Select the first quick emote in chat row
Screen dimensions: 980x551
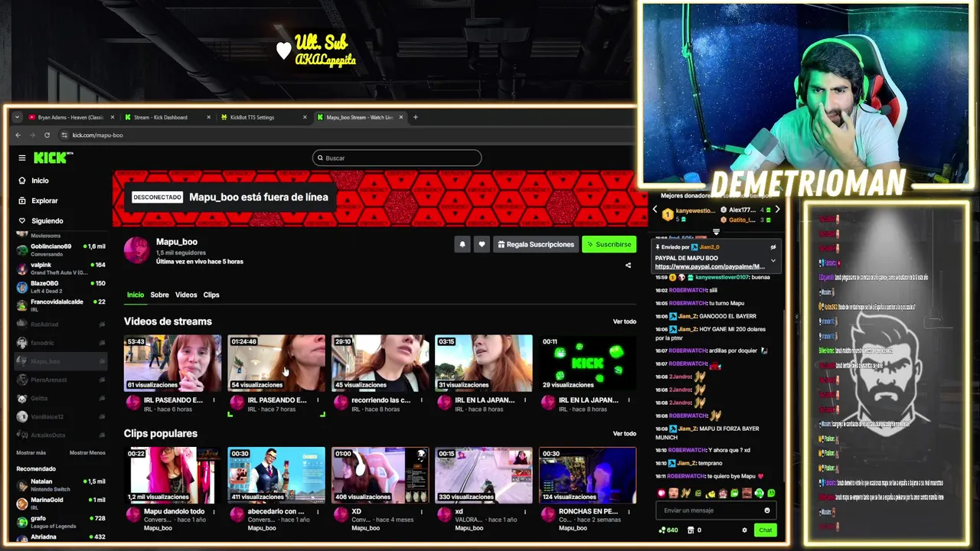coord(661,493)
